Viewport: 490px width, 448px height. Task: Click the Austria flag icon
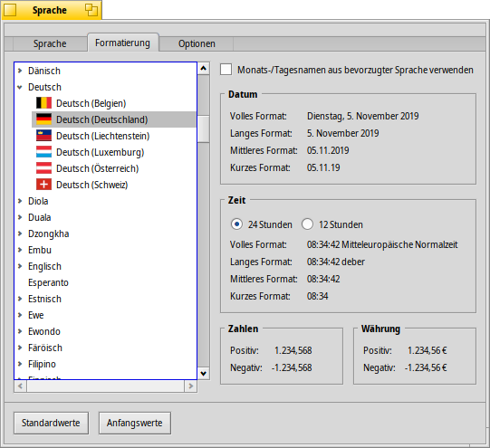pos(43,168)
